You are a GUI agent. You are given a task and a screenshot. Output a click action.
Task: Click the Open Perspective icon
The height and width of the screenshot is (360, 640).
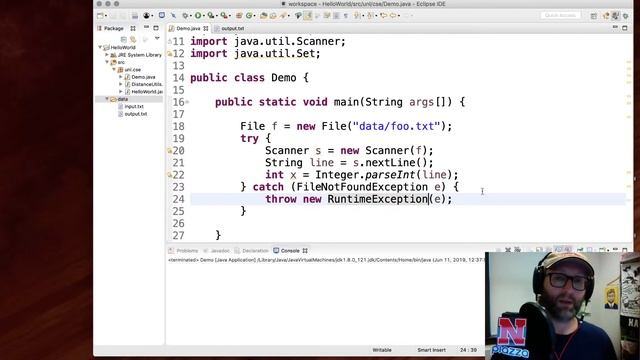click(594, 16)
